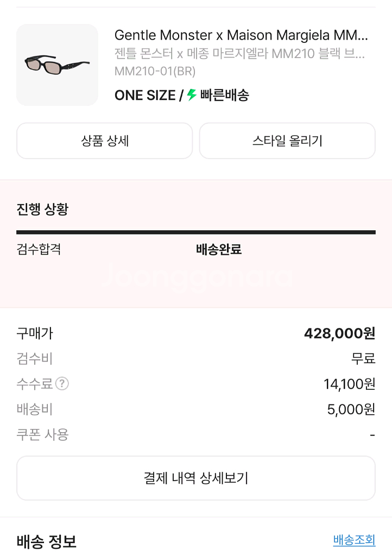
Task: Click the black progress status bar
Action: [196, 232]
